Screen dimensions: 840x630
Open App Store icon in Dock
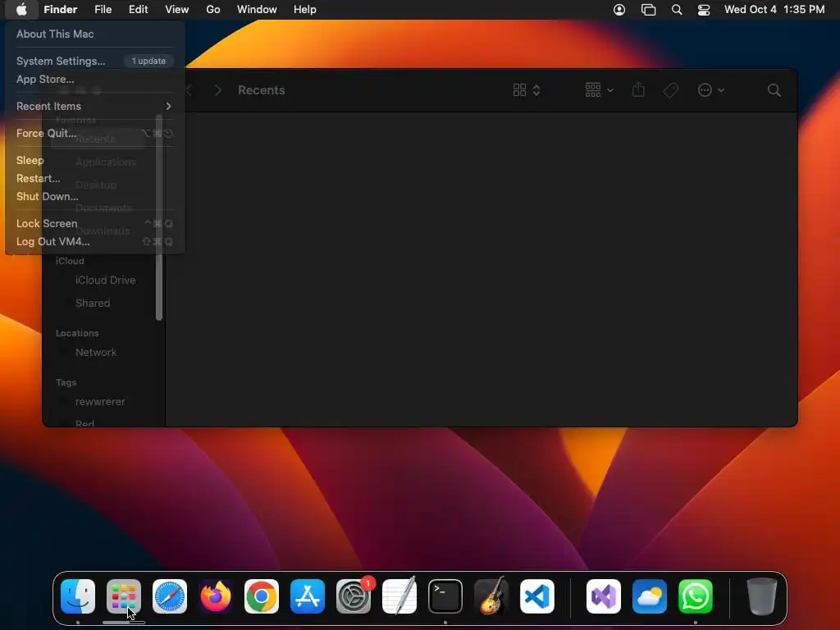pyautogui.click(x=308, y=596)
